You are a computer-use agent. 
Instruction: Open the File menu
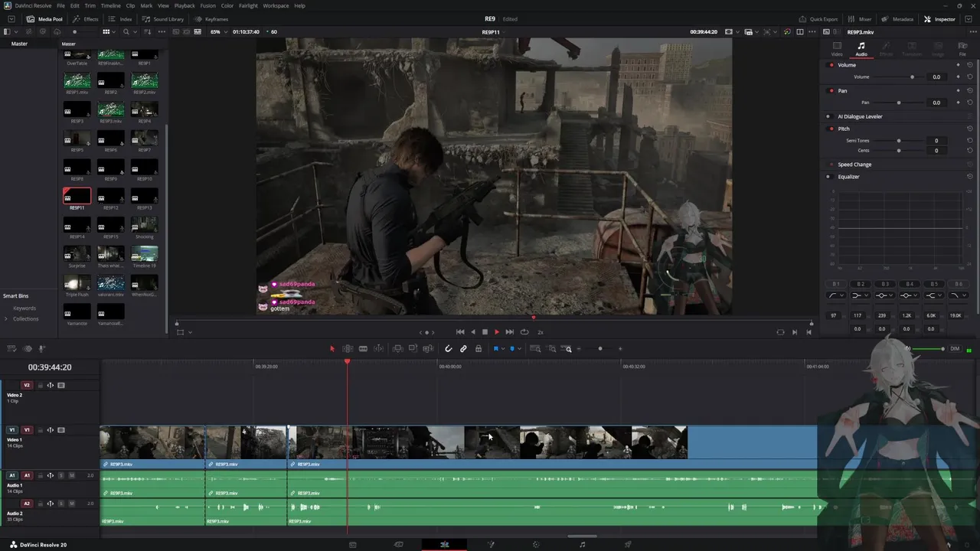(60, 5)
